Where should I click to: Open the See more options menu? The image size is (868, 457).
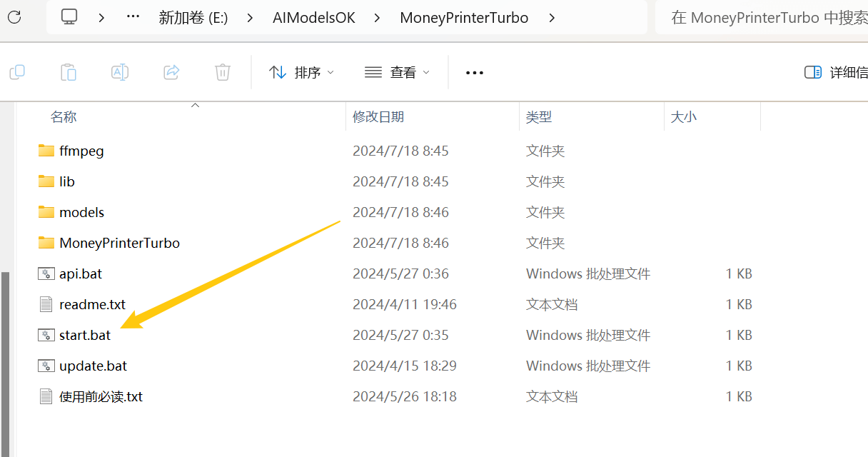tap(475, 72)
